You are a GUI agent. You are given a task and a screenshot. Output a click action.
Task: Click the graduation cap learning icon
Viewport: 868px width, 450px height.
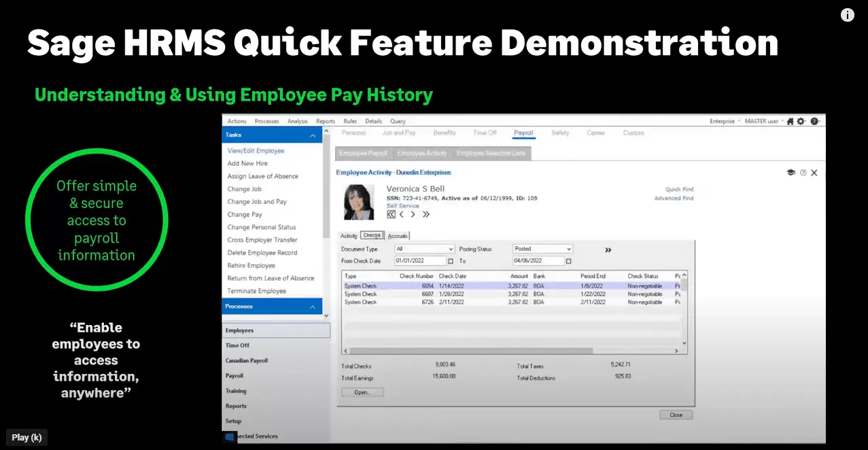791,173
